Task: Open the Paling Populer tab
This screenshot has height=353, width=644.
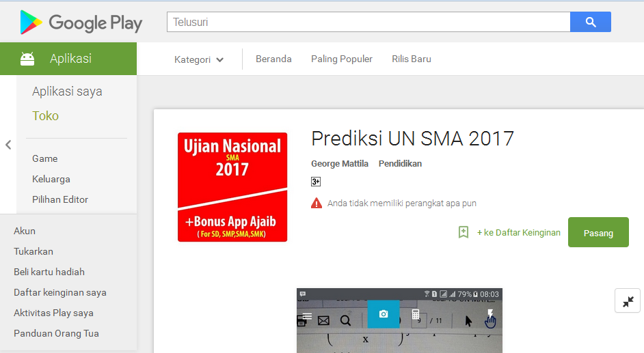Action: coord(342,59)
